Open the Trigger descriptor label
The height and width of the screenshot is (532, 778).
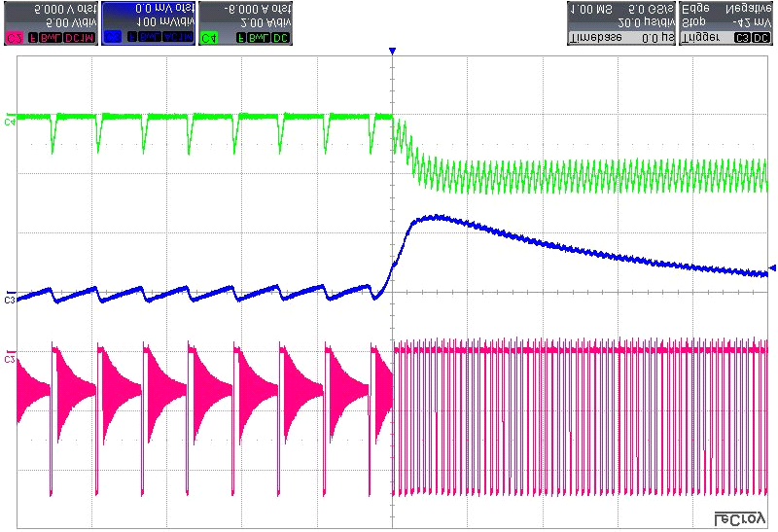pos(699,38)
